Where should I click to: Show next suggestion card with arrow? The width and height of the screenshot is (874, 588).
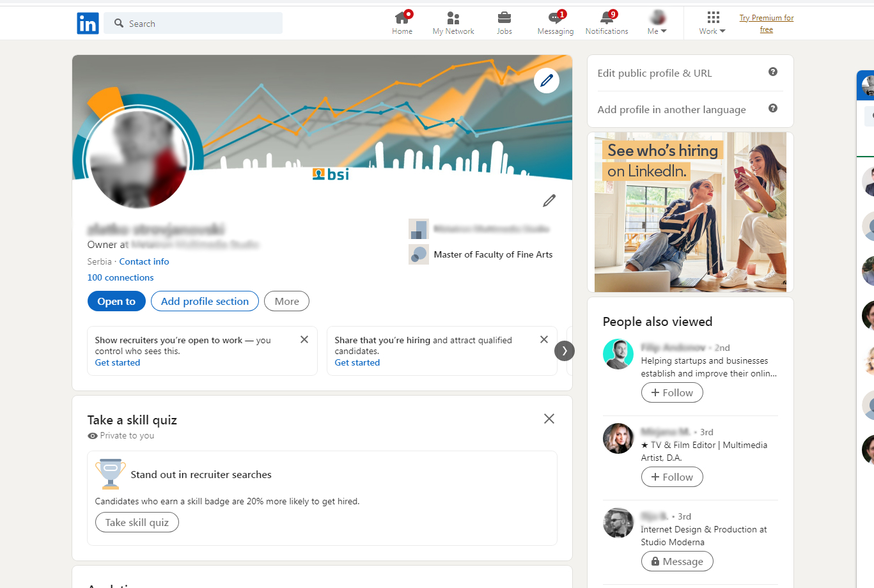[565, 351]
